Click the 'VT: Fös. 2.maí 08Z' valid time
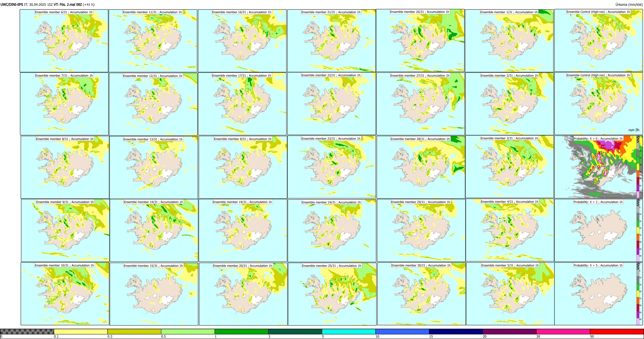The image size is (644, 339). (68, 4)
